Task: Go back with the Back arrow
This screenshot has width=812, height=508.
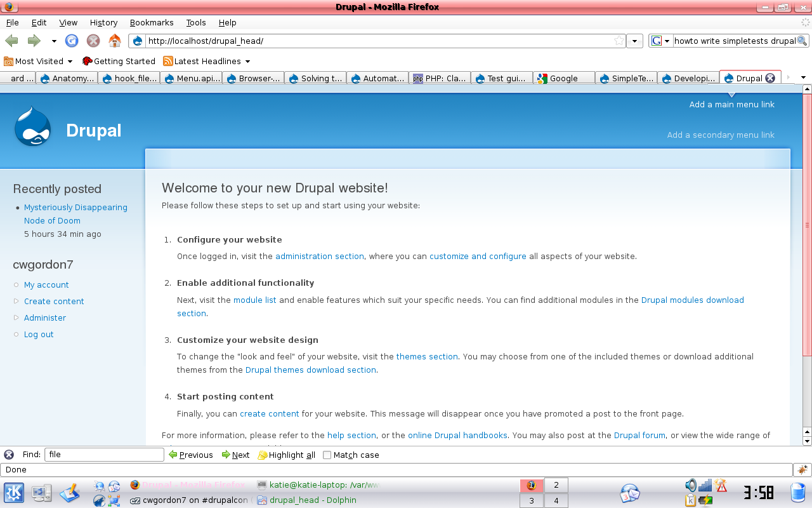Action: click(11, 41)
